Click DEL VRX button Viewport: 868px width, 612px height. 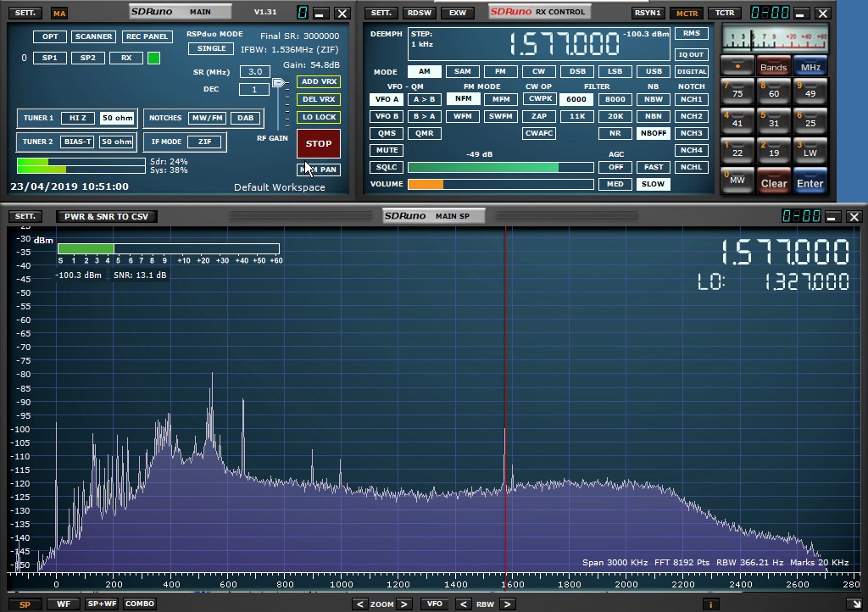point(319,100)
